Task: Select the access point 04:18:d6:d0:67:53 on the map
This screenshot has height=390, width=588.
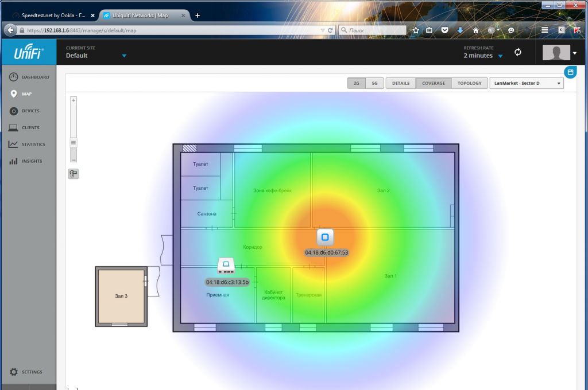Action: 325,237
